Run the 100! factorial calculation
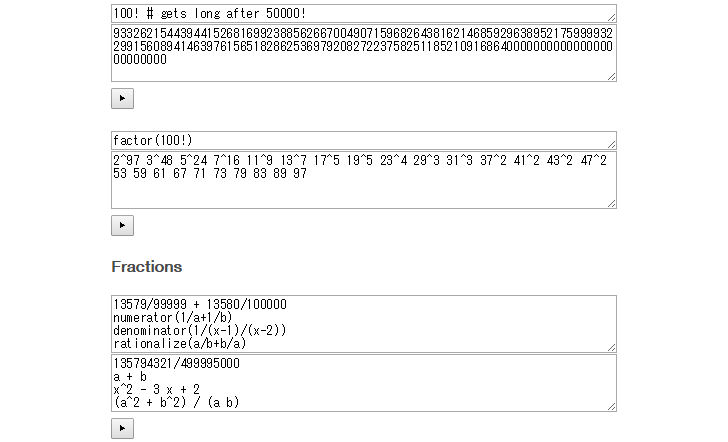The height and width of the screenshot is (442, 728). pyautogui.click(x=123, y=98)
